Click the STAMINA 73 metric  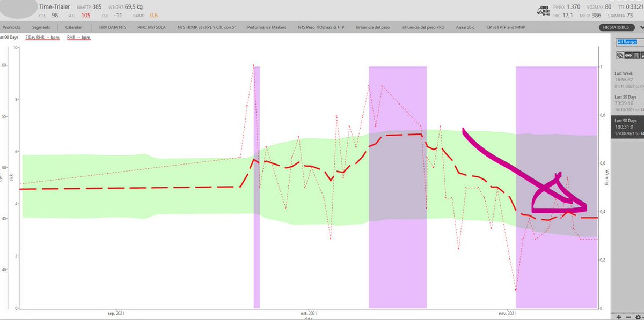620,16
